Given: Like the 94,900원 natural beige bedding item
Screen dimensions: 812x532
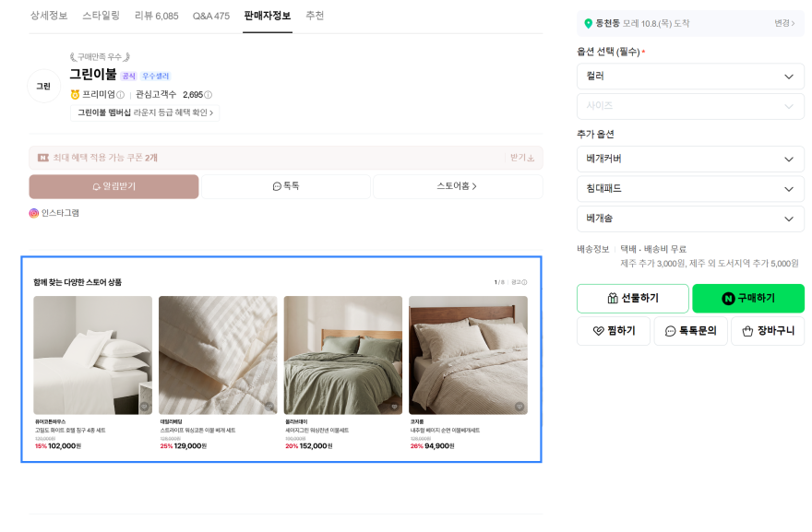Looking at the screenshot, I should [519, 407].
